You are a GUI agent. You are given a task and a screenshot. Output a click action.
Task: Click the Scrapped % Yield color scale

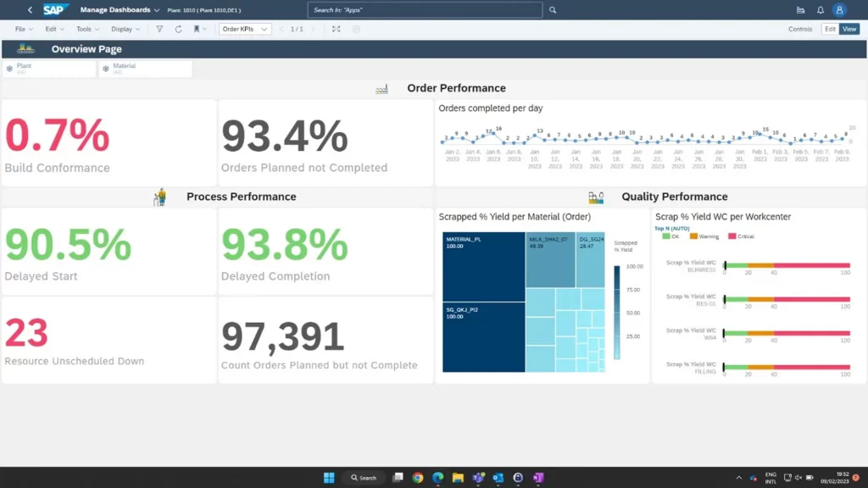coord(617,313)
